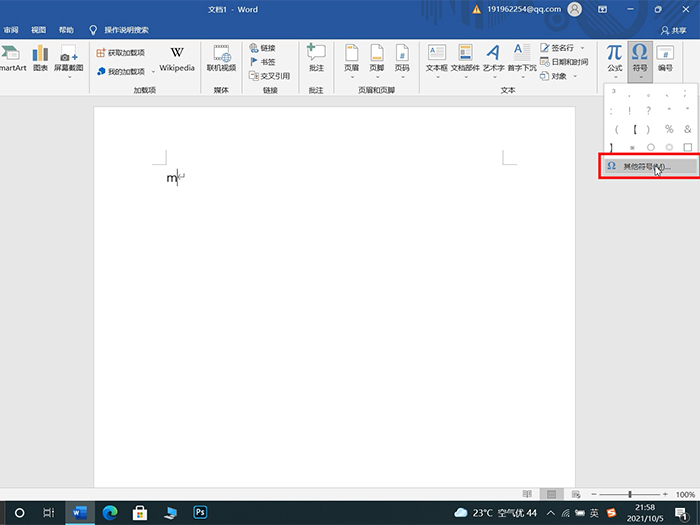This screenshot has height=525, width=700.
Task: Open the 艺术字 WordArt tool
Action: [493, 58]
